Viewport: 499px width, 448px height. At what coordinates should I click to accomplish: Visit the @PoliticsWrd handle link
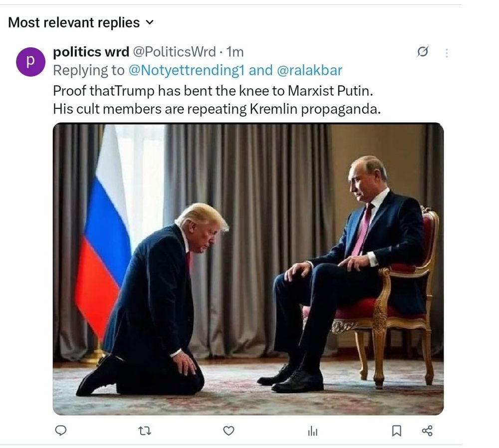[174, 51]
